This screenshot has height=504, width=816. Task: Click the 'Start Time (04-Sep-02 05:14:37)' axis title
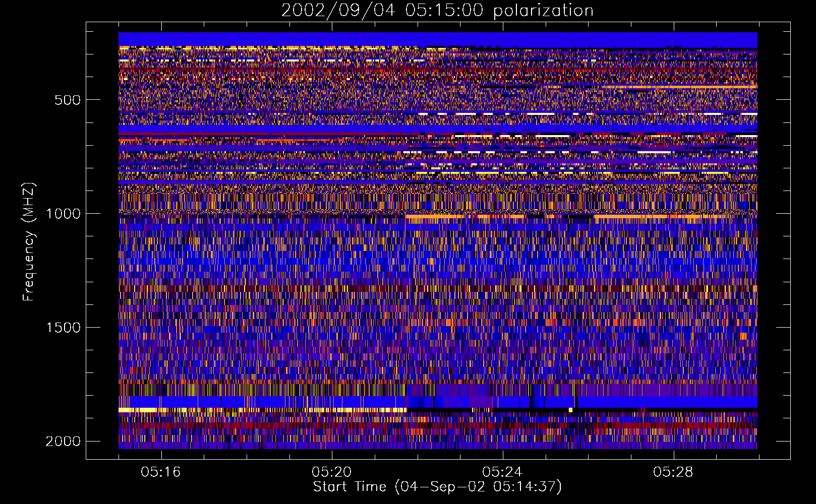437,487
